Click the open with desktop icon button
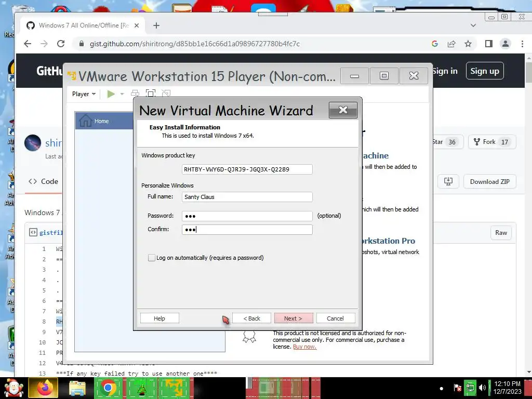 click(448, 181)
